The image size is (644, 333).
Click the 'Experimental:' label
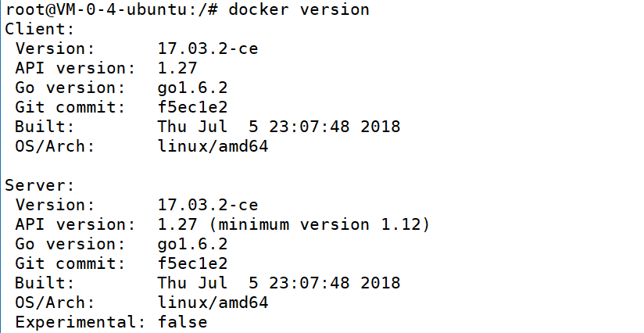point(78,322)
